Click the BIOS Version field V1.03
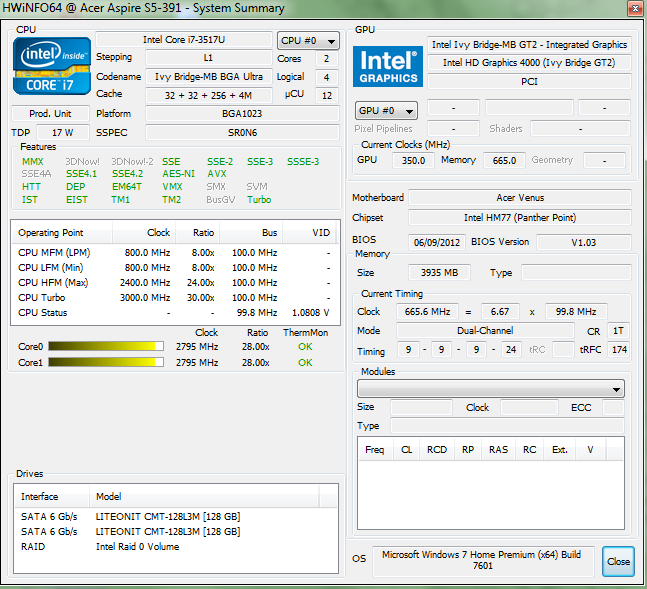Screen dimensions: 647x589 coord(584,242)
